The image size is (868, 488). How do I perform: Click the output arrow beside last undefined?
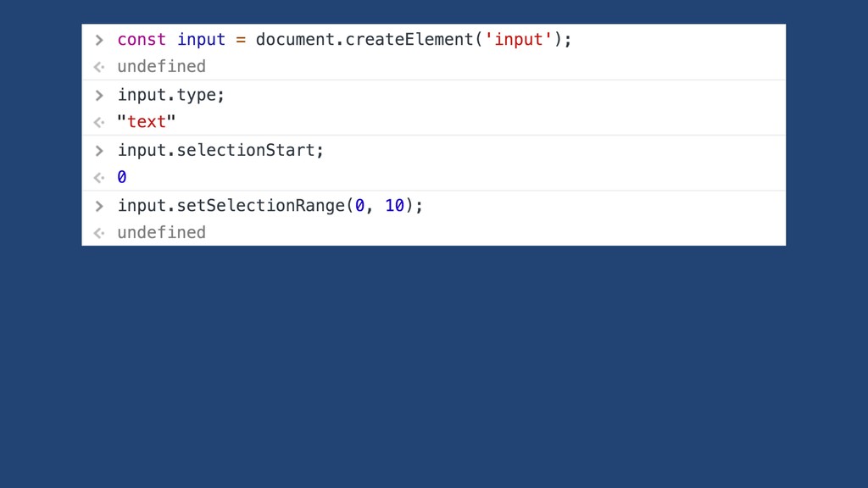pyautogui.click(x=99, y=233)
